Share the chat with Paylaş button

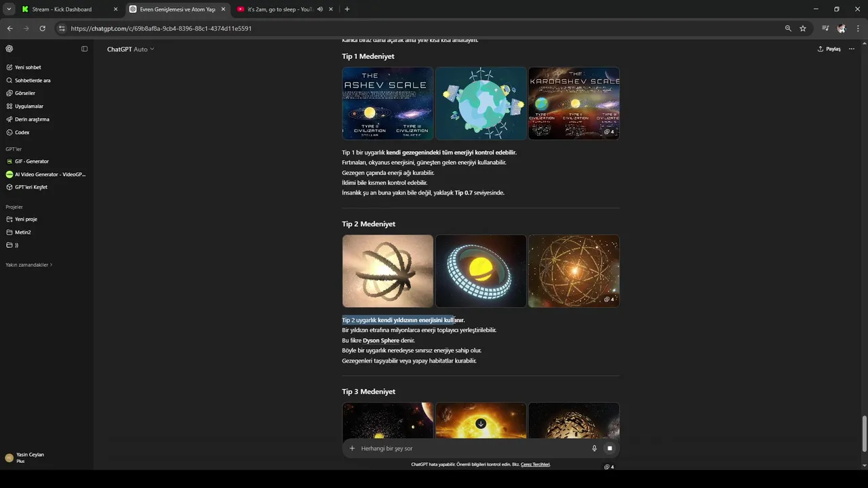[x=829, y=49]
